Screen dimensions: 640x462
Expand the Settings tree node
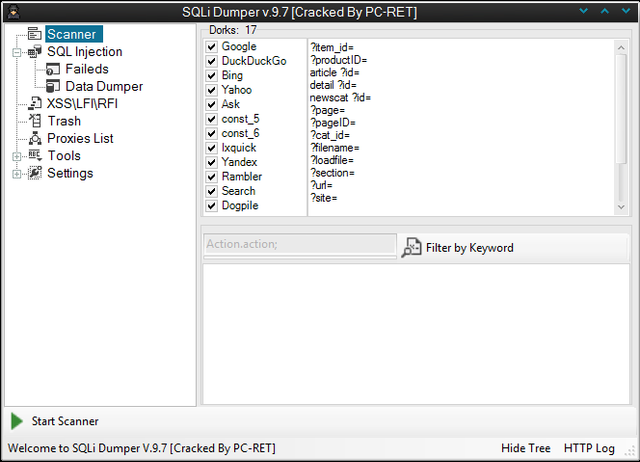tap(17, 174)
